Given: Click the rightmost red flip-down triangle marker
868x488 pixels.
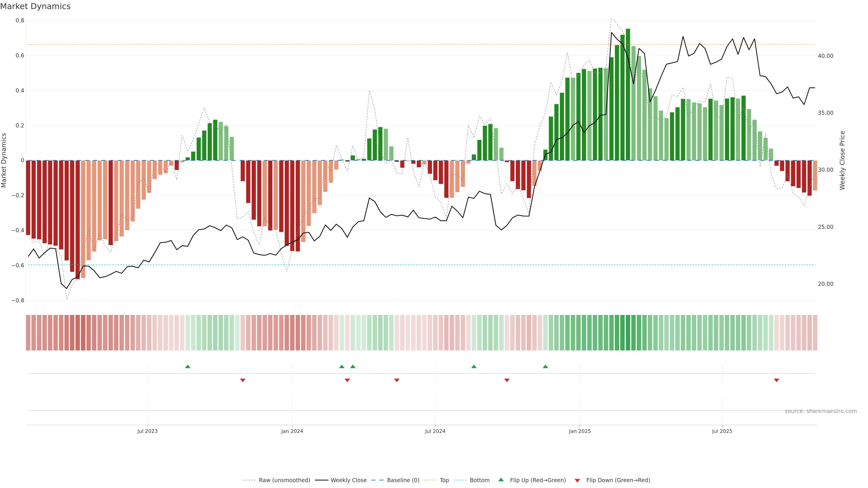Looking at the screenshot, I should [x=776, y=380].
